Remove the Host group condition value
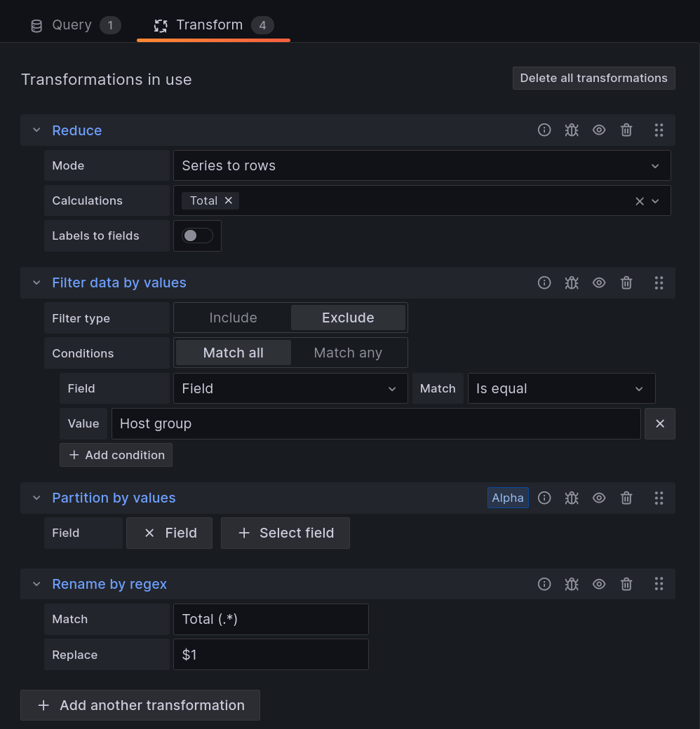 tap(659, 423)
